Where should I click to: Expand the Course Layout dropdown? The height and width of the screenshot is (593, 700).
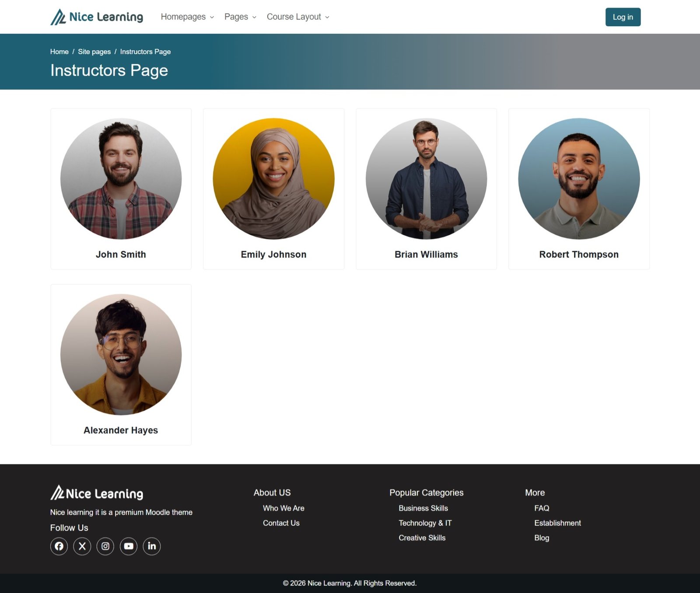point(298,17)
